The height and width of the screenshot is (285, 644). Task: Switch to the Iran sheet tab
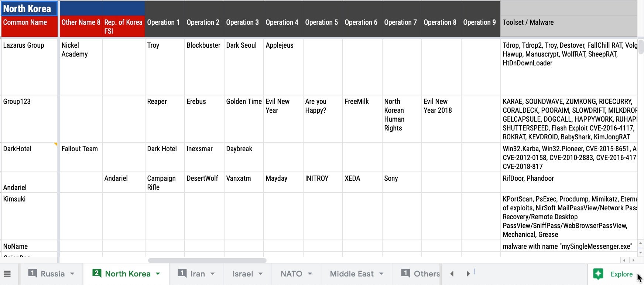198,274
